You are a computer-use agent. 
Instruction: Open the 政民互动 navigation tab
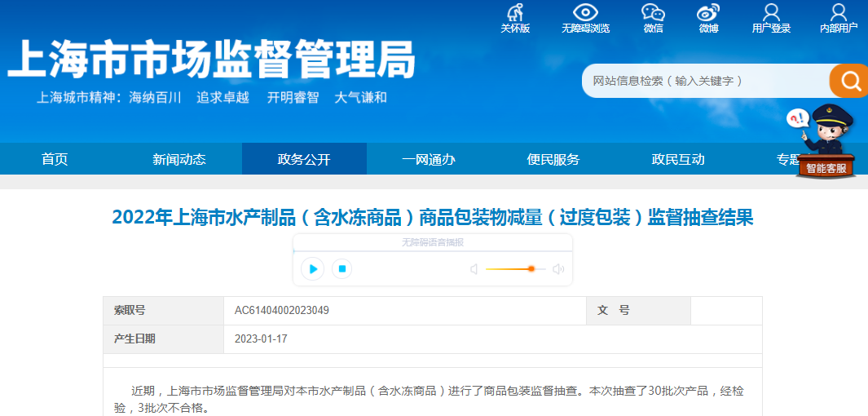click(x=678, y=160)
